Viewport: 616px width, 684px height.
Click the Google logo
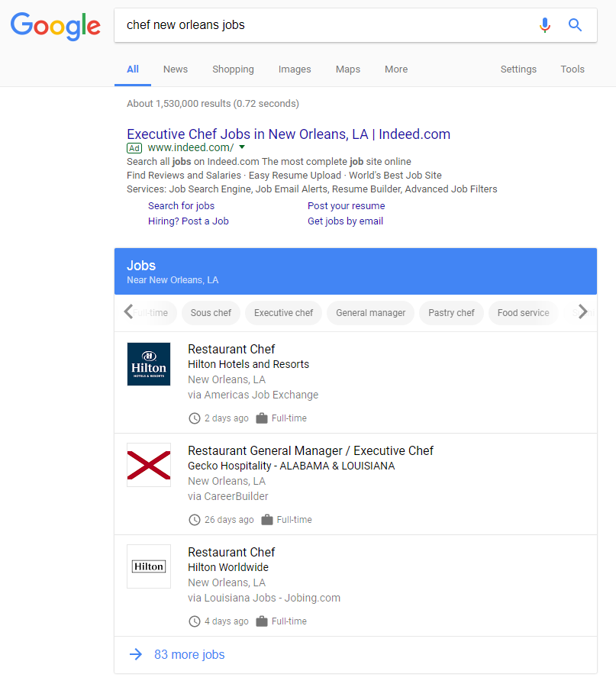tap(55, 26)
